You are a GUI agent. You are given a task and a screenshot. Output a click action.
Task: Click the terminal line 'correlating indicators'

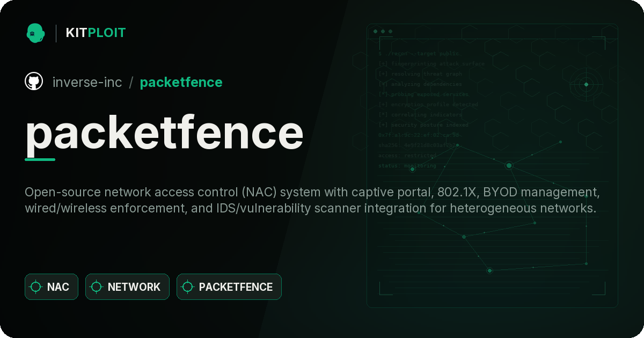[x=420, y=115]
